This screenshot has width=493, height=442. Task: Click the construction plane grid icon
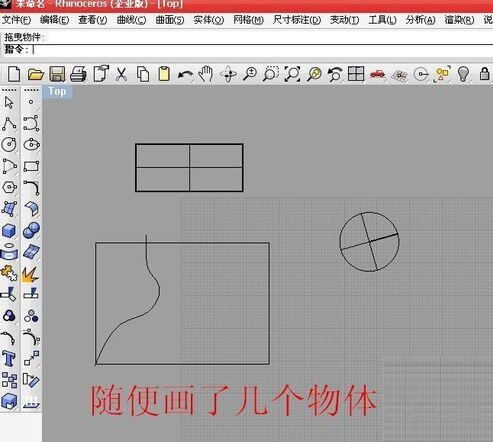[399, 76]
